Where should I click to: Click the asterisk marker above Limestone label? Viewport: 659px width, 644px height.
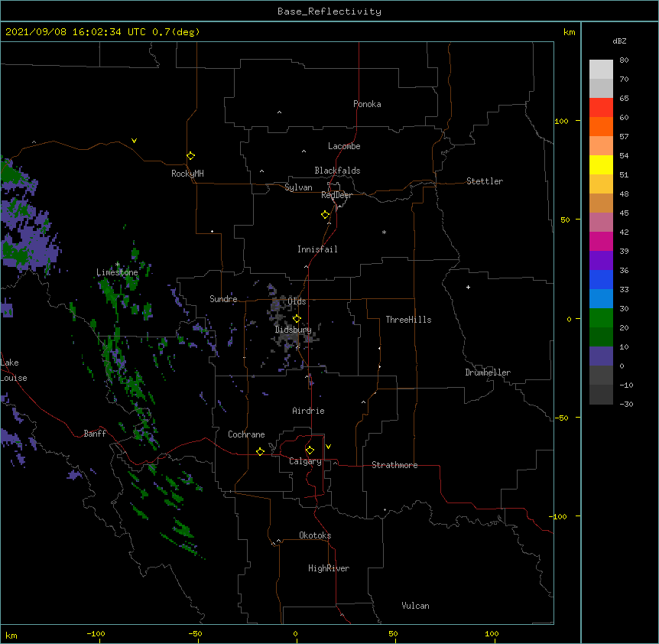coord(117,265)
